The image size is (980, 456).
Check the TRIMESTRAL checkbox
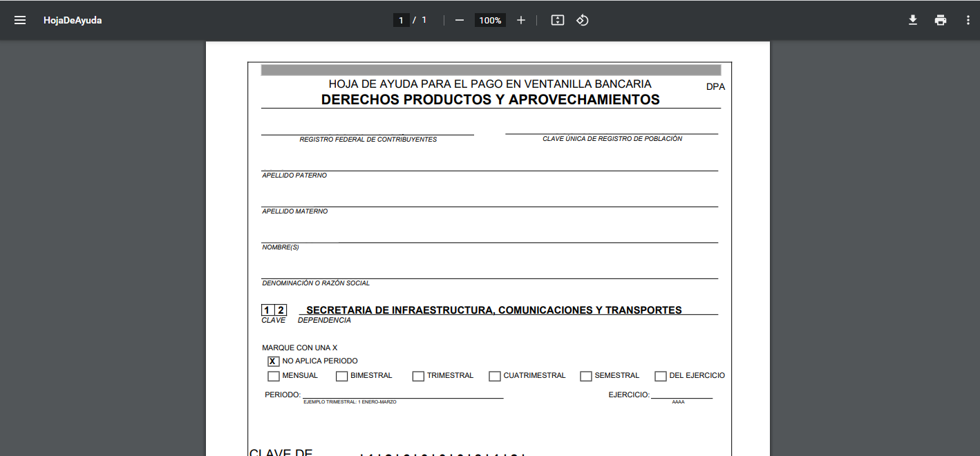click(x=418, y=377)
